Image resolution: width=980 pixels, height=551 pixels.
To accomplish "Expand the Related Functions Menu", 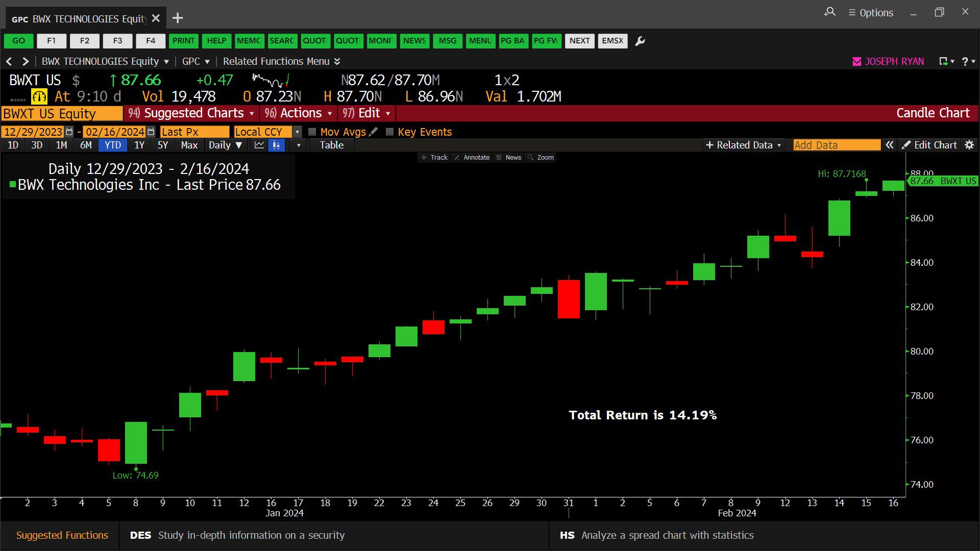I will click(x=281, y=61).
